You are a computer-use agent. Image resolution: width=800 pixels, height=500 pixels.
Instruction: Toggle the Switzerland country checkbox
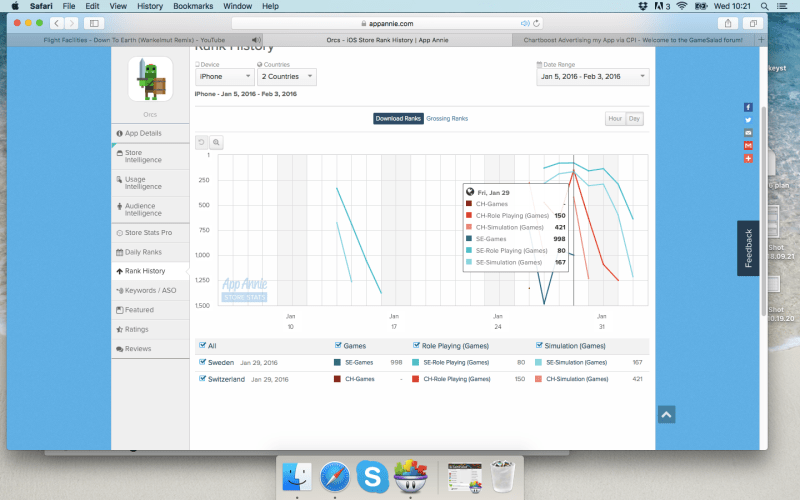(202, 379)
